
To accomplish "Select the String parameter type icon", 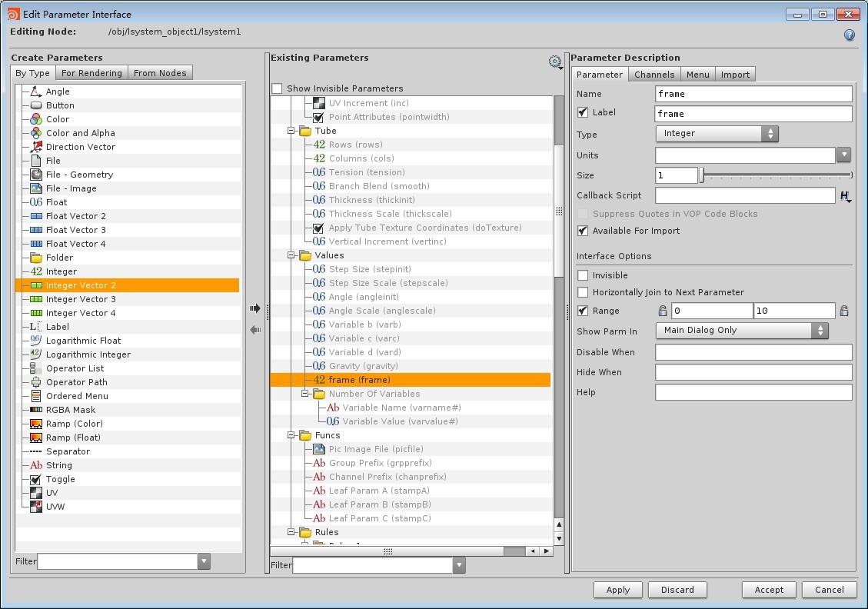I will [x=36, y=465].
